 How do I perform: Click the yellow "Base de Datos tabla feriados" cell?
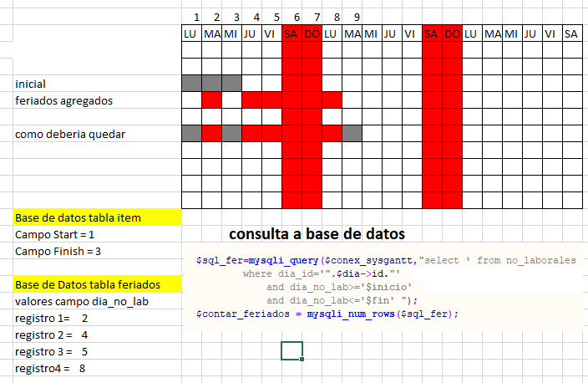[x=97, y=284]
